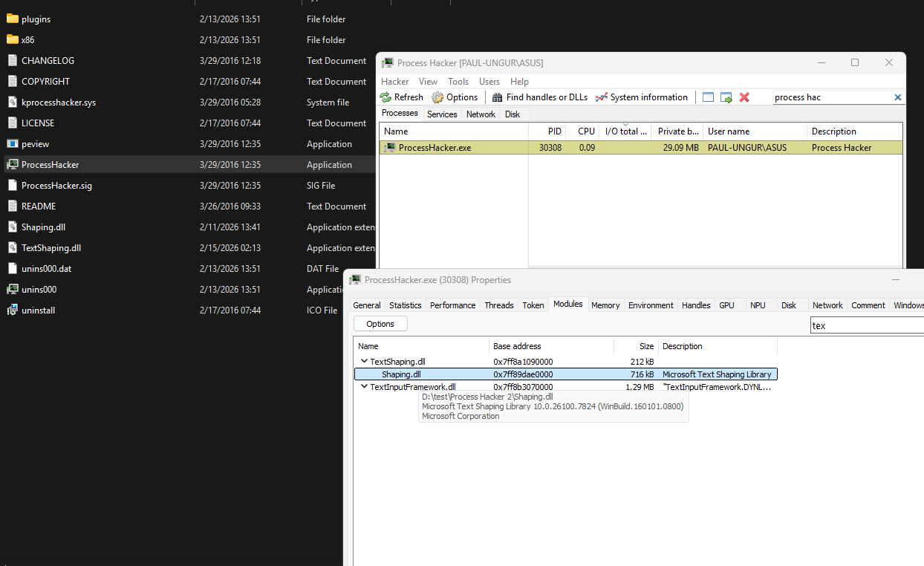Click the window with green arrow toolbar icon

[726, 97]
